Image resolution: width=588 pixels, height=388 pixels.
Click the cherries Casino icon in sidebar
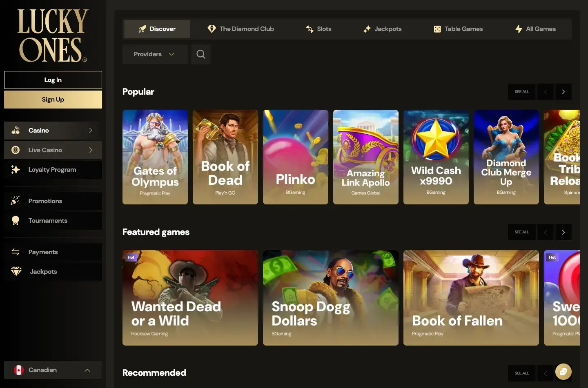point(16,130)
